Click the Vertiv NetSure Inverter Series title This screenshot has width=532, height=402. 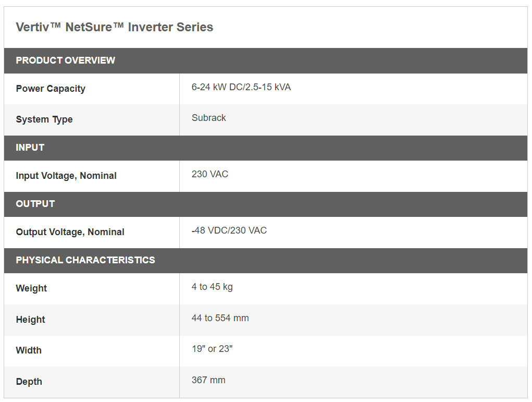(x=114, y=27)
